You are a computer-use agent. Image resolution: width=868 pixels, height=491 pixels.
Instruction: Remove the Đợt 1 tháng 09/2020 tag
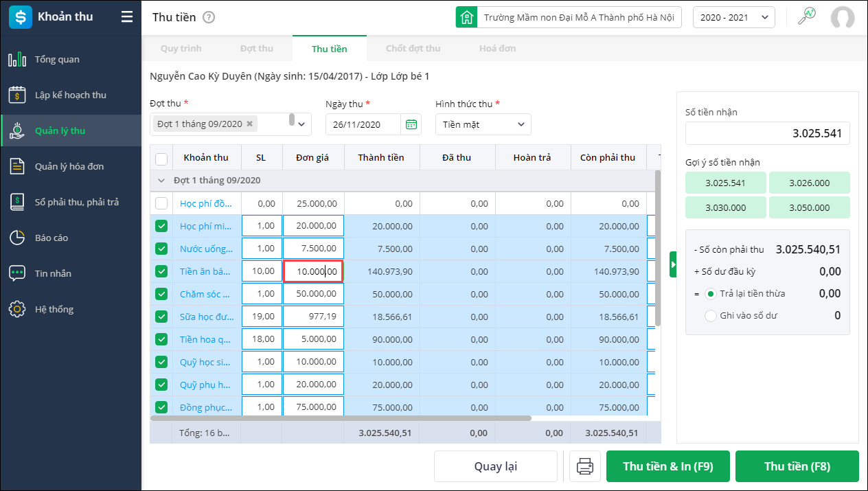(250, 124)
